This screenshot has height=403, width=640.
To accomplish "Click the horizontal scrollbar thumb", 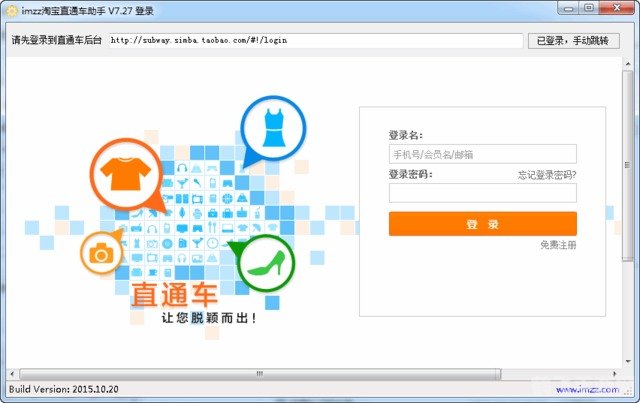I will (x=258, y=373).
